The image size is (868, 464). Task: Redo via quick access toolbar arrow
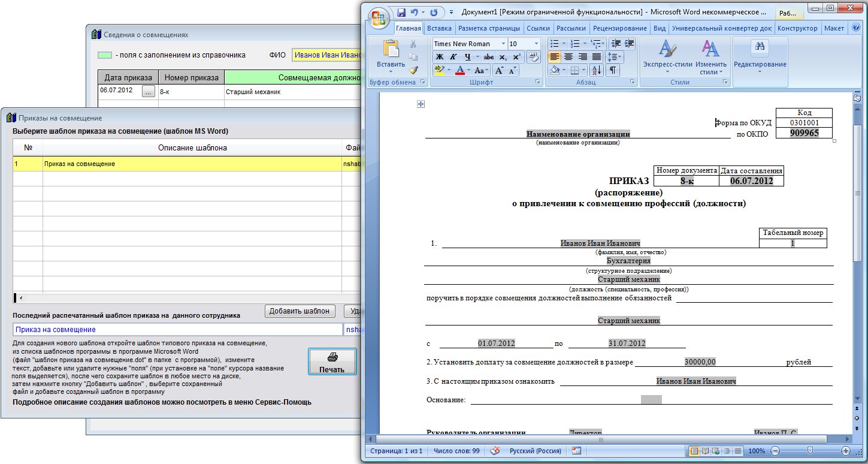(x=434, y=12)
